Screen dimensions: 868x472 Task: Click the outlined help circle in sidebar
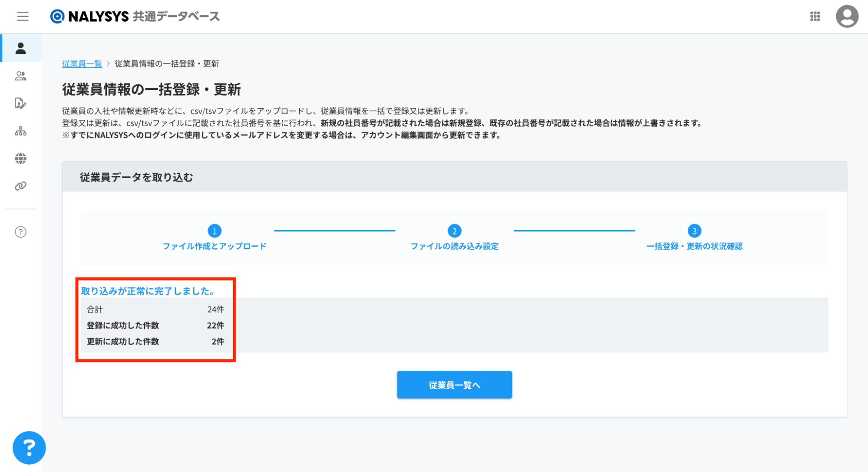pos(20,232)
